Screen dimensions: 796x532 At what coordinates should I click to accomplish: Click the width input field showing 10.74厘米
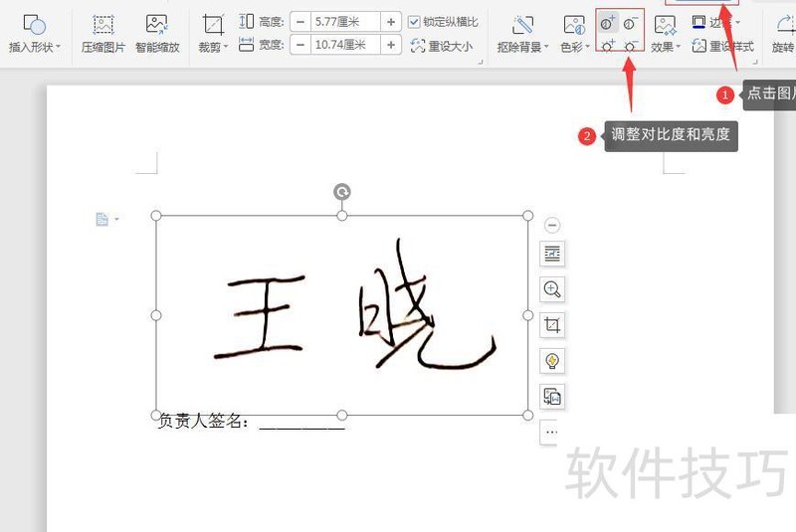point(342,45)
